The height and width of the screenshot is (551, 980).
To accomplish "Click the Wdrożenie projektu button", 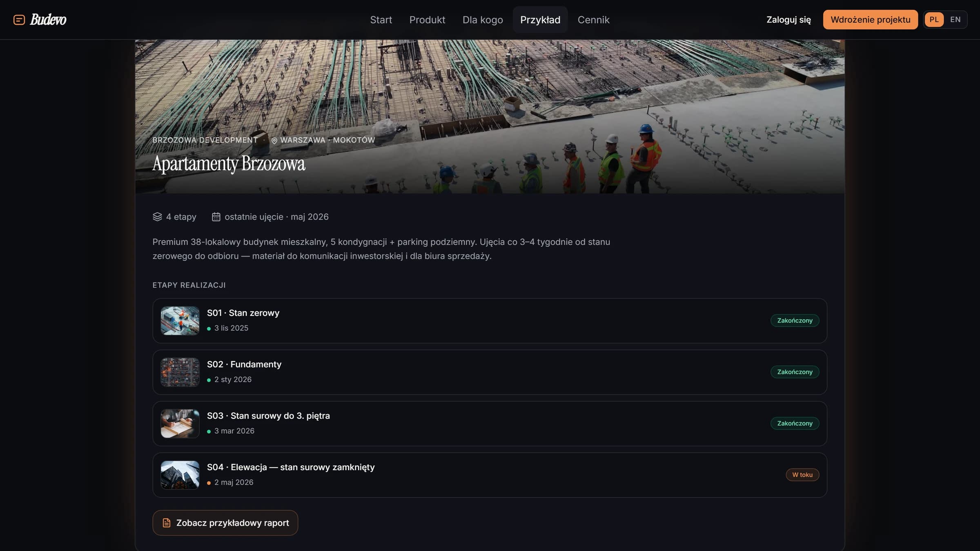I will point(870,20).
